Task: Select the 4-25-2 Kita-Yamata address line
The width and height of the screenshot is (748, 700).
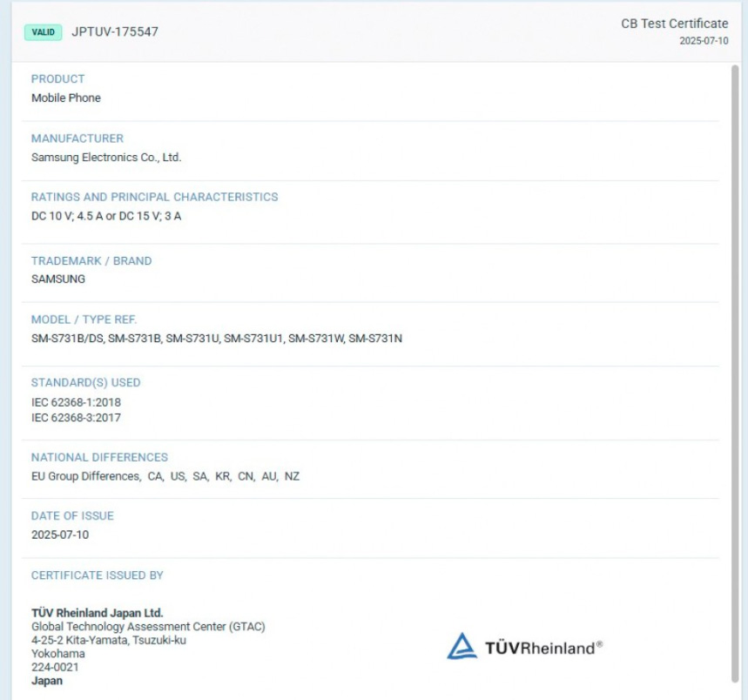Action: point(109,640)
